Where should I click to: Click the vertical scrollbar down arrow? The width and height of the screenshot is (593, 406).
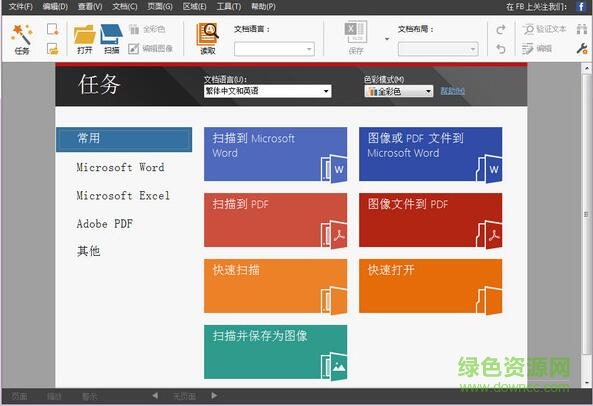point(587,383)
